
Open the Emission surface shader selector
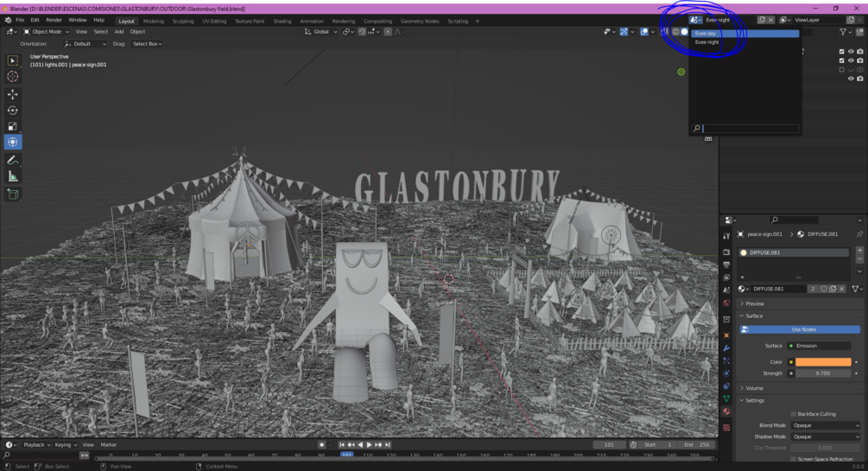(x=820, y=346)
